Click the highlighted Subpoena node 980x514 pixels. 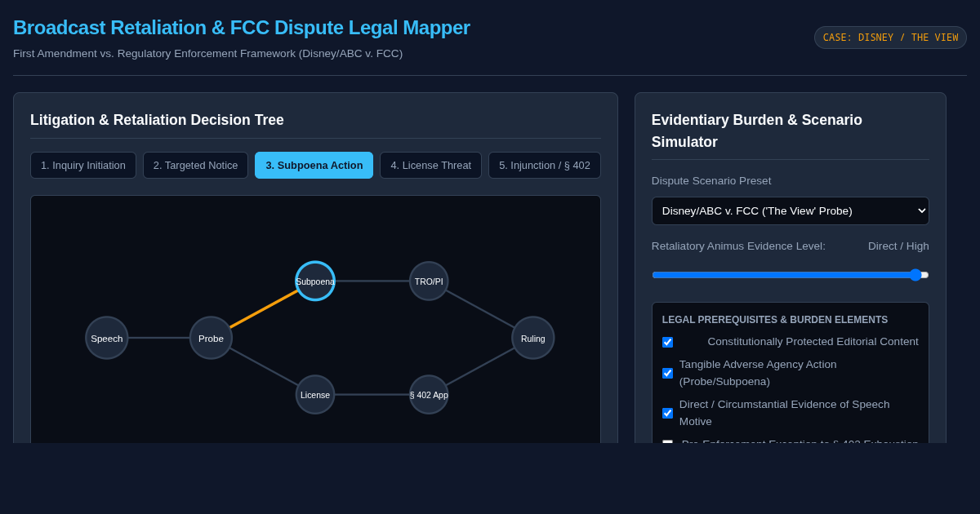click(315, 281)
